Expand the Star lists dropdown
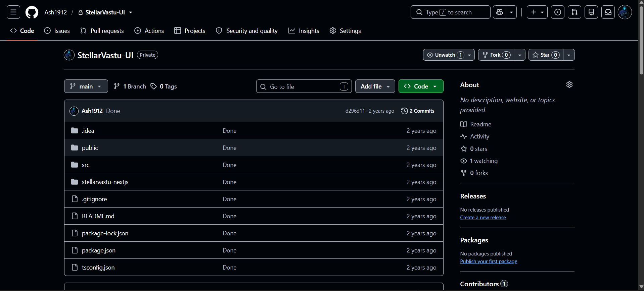Image resolution: width=644 pixels, height=291 pixels. (x=569, y=55)
